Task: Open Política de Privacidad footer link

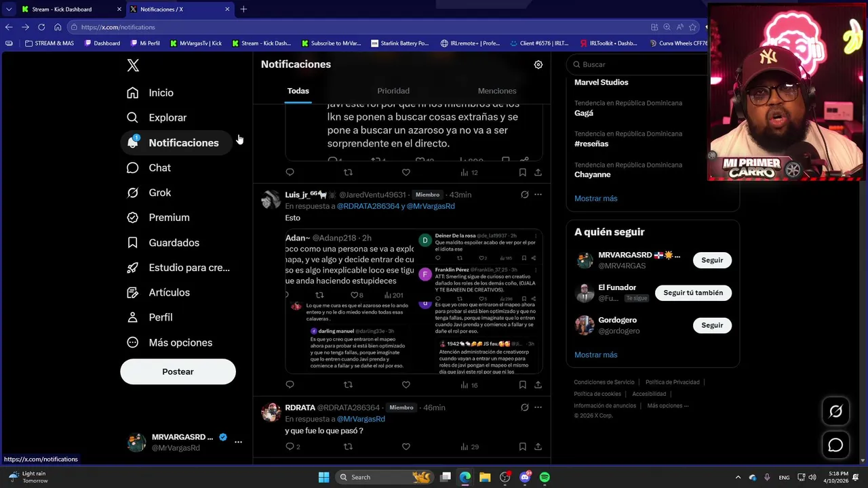Action: tap(673, 382)
